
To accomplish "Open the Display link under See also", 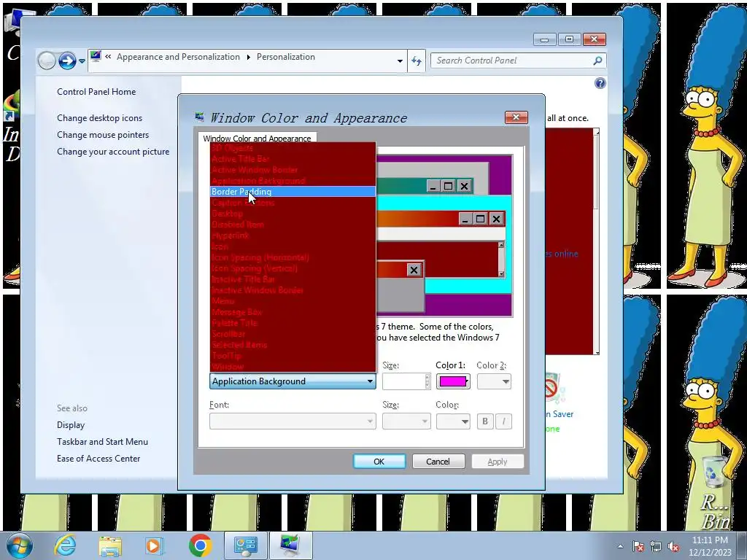I will [x=71, y=425].
